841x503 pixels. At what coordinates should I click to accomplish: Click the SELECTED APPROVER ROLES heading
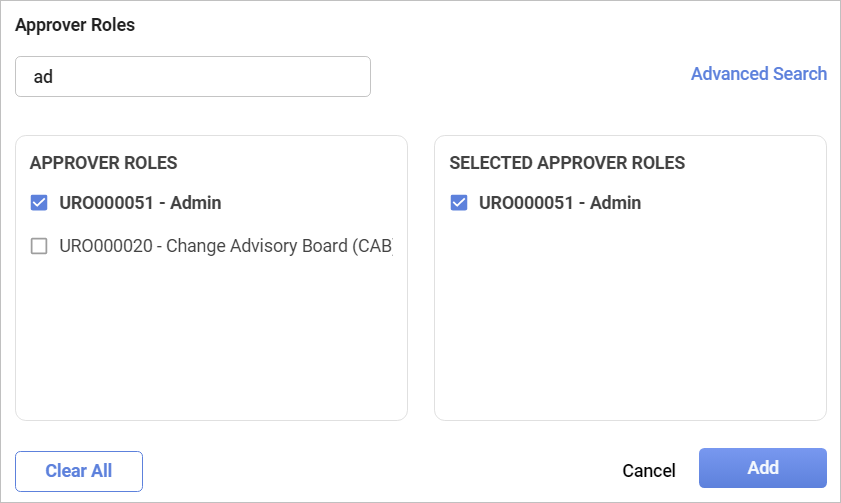pos(567,163)
